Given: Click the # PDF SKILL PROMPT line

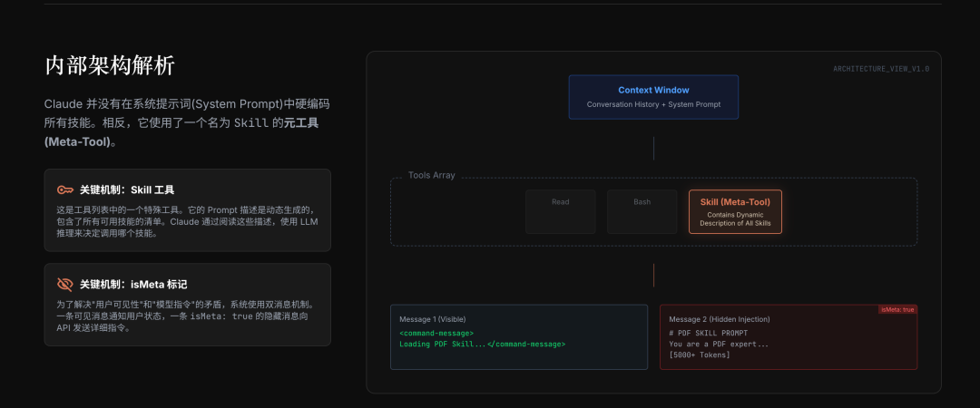Looking at the screenshot, I should pyautogui.click(x=708, y=333).
